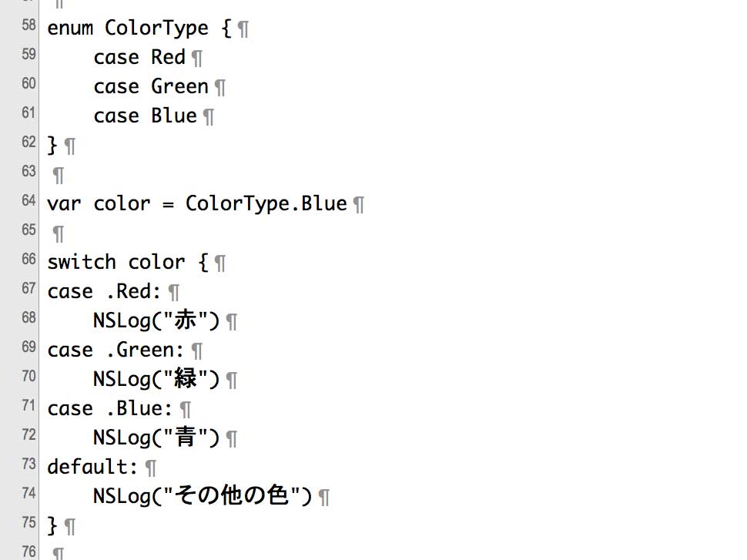Image resolution: width=747 pixels, height=560 pixels.
Task: Click line number 58 in the gutter
Action: click(x=28, y=25)
